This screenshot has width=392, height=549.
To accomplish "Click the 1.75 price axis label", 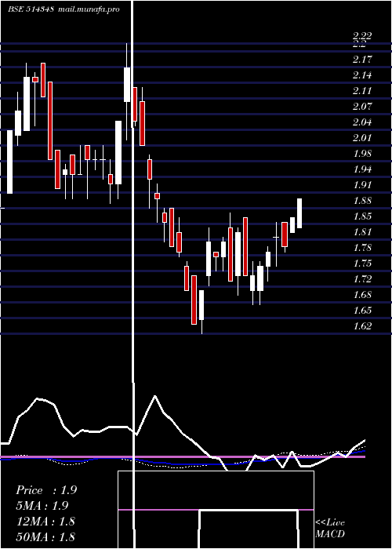I will (x=362, y=263).
